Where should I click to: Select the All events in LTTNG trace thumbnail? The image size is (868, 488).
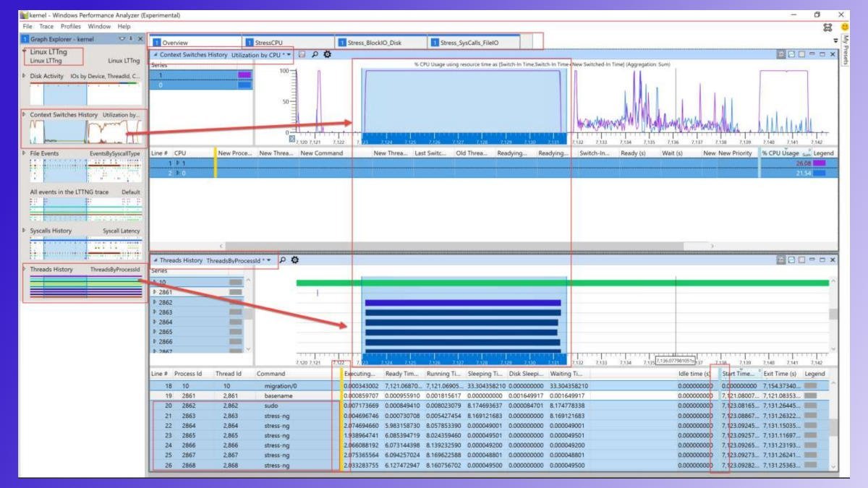(86, 210)
